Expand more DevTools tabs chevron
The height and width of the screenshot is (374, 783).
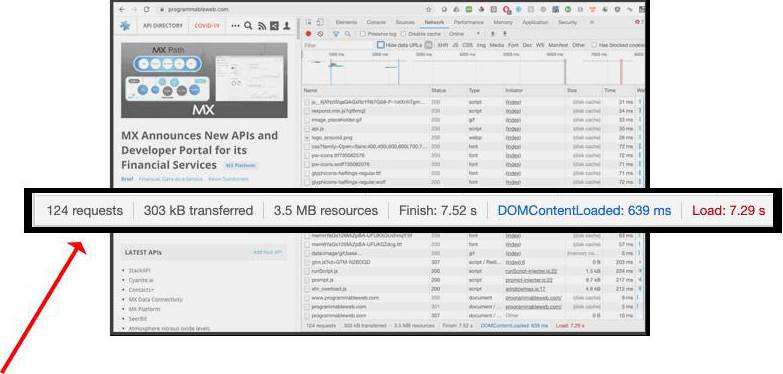(592, 22)
